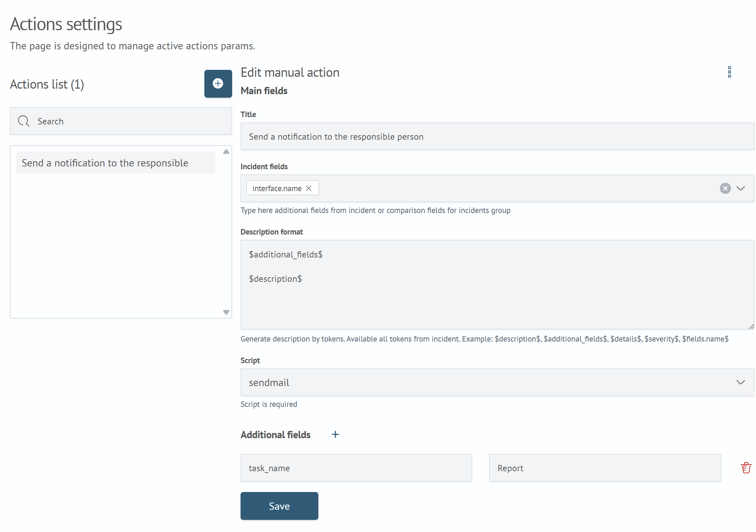Click the Description format text area
This screenshot has height=532, width=756.
coord(497,285)
